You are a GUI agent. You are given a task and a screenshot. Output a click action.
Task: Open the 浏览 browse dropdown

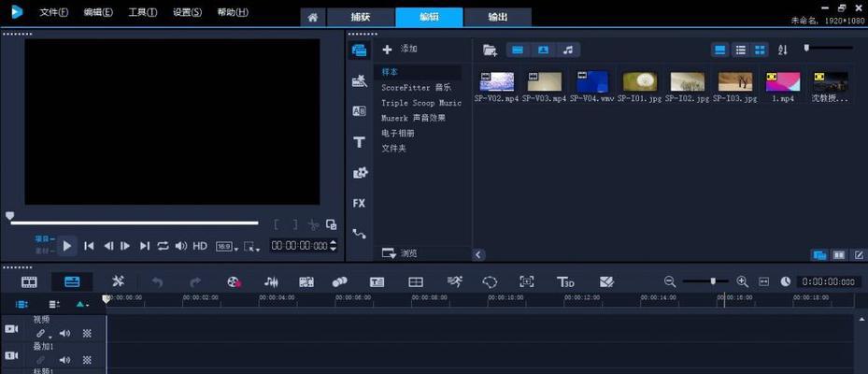400,253
